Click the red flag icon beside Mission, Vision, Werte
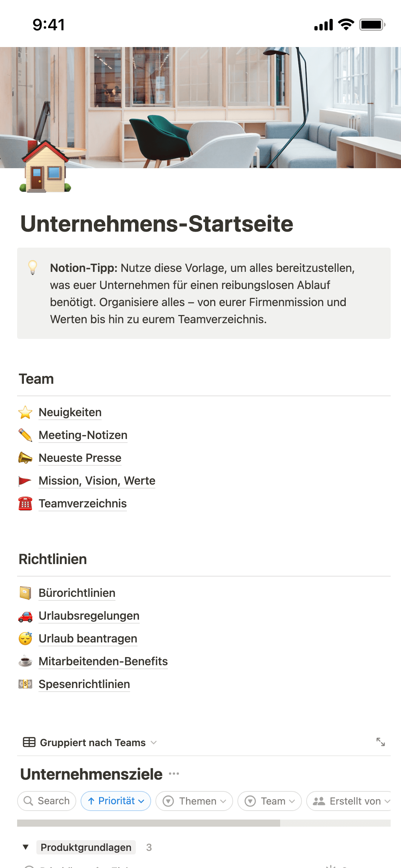 point(25,480)
